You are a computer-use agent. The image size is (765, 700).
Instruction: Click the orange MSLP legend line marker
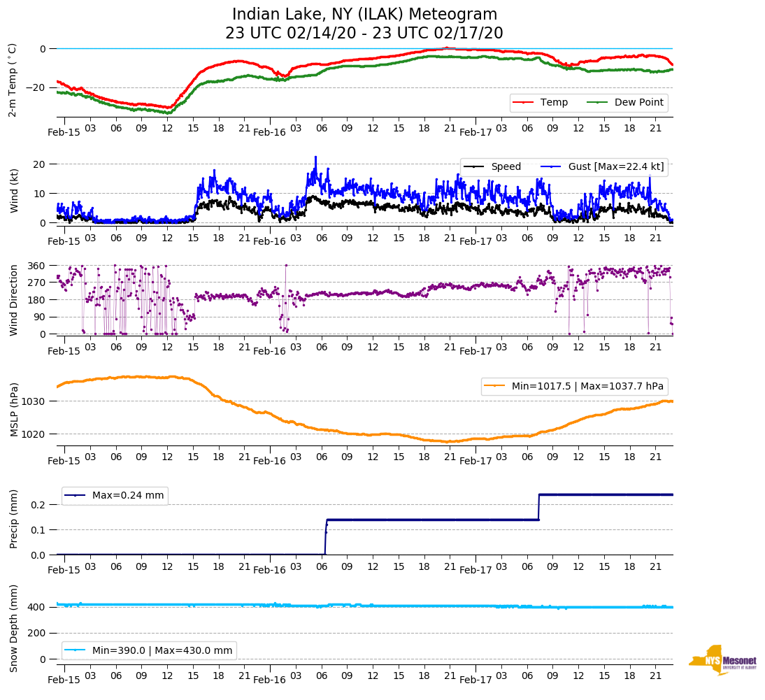(x=496, y=386)
